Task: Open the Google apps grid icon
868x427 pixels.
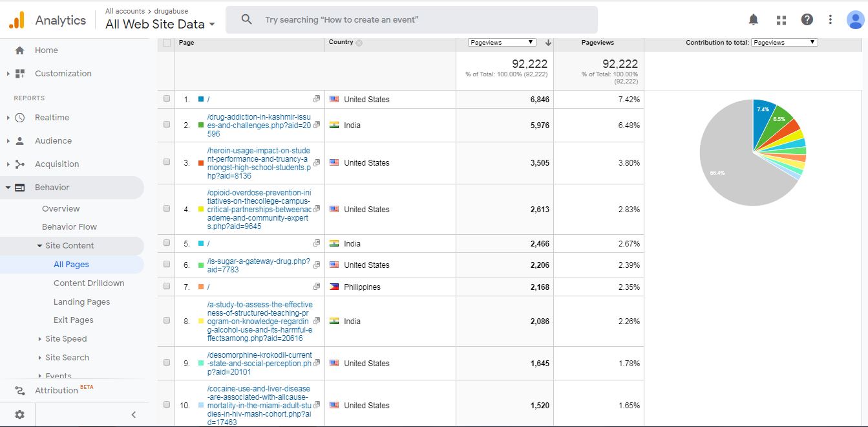Action: 781,20
